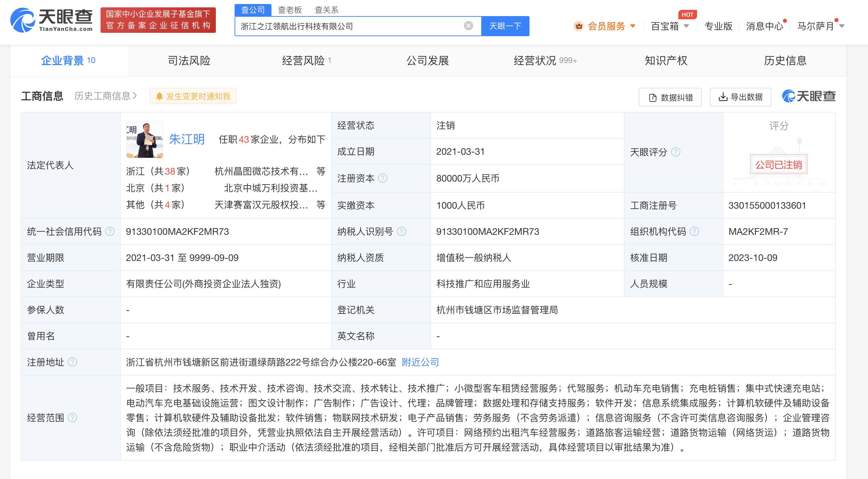The height and width of the screenshot is (479, 868).
Task: Click the help icon next to 经营范围
Action: 72,418
